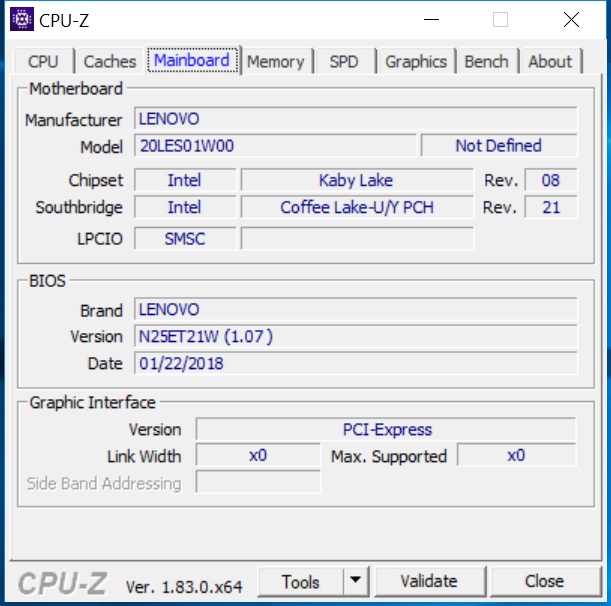Click the empty LPCIO model field
The width and height of the screenshot is (611, 606).
pyautogui.click(x=357, y=239)
